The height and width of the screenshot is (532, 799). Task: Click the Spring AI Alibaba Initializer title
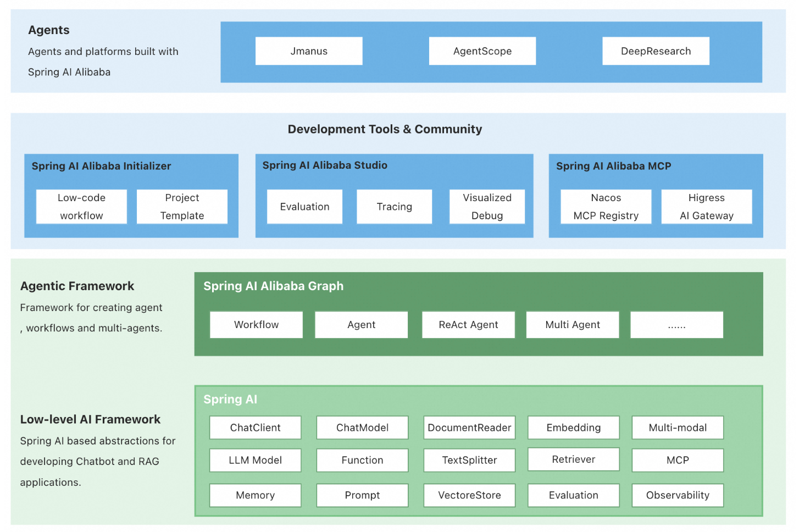[101, 166]
